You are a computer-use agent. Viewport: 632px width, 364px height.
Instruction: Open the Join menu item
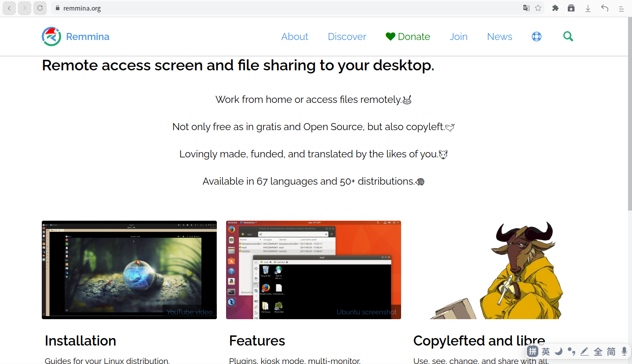click(458, 36)
